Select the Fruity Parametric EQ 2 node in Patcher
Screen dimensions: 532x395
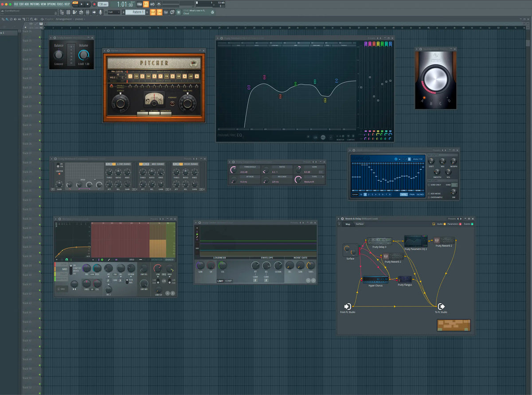point(416,241)
